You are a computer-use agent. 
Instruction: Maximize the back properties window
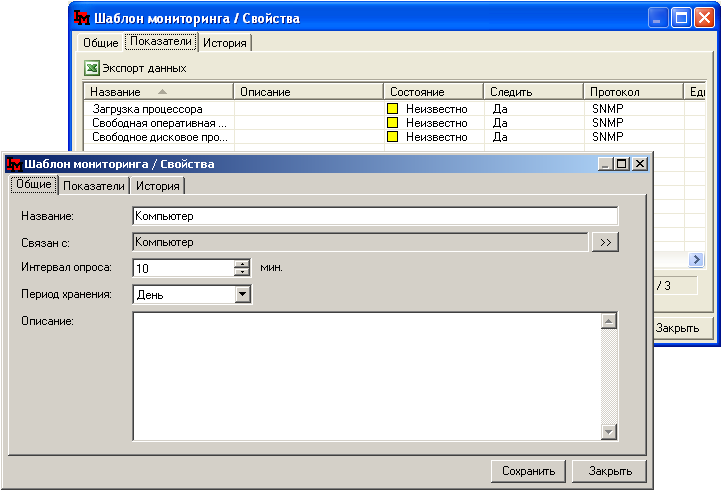pos(681,18)
